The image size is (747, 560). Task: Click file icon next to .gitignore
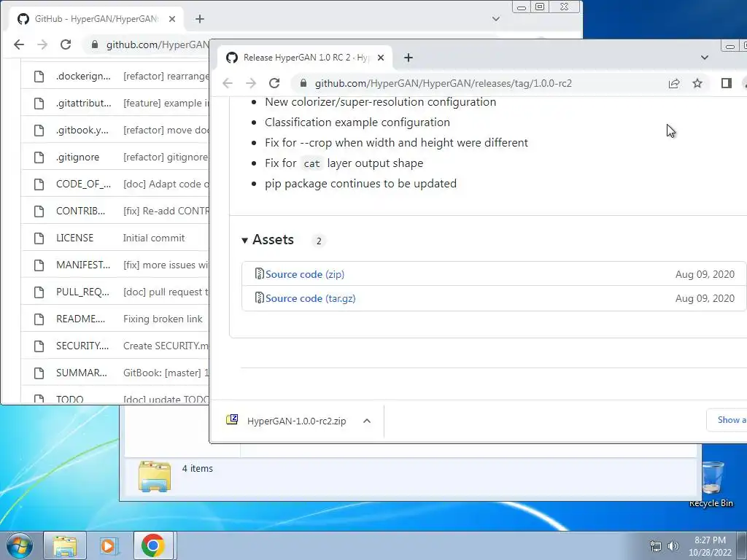(39, 157)
